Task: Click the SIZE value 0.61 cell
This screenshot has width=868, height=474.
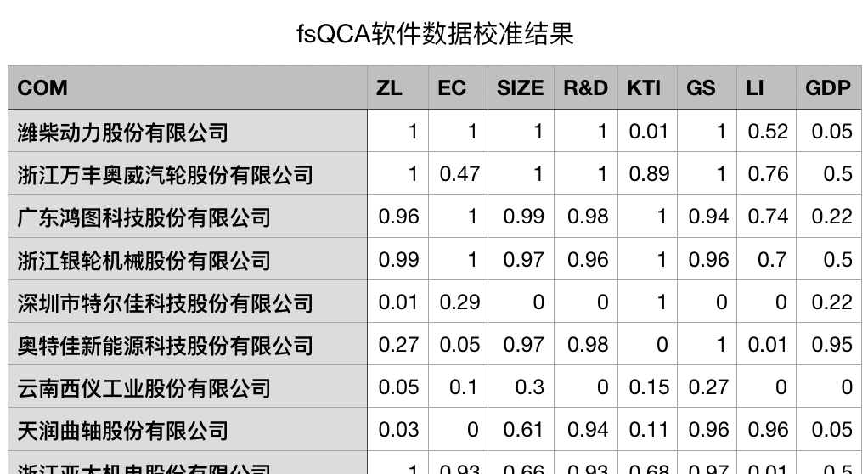Action: 523,429
